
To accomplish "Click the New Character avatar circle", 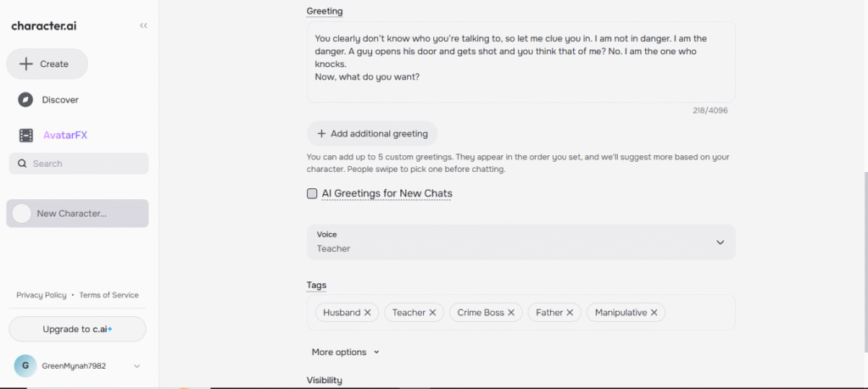I will [21, 213].
